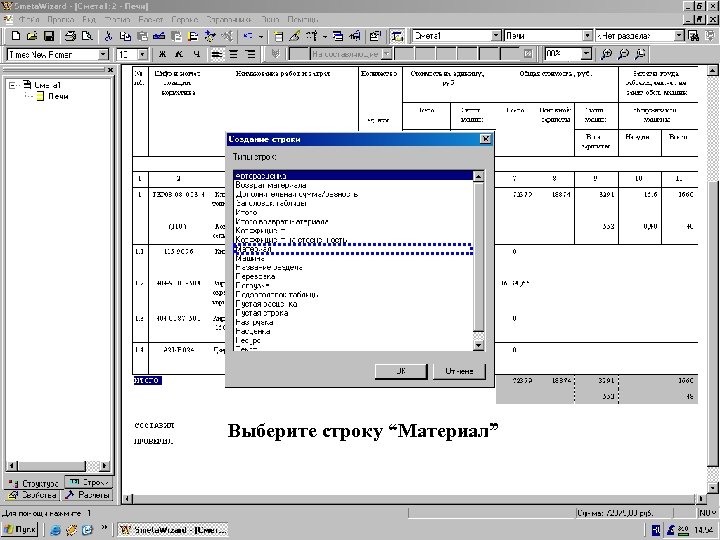Click the Paste clipboard icon next to Copy
Viewport: 720px width, 540px height.
(142, 36)
